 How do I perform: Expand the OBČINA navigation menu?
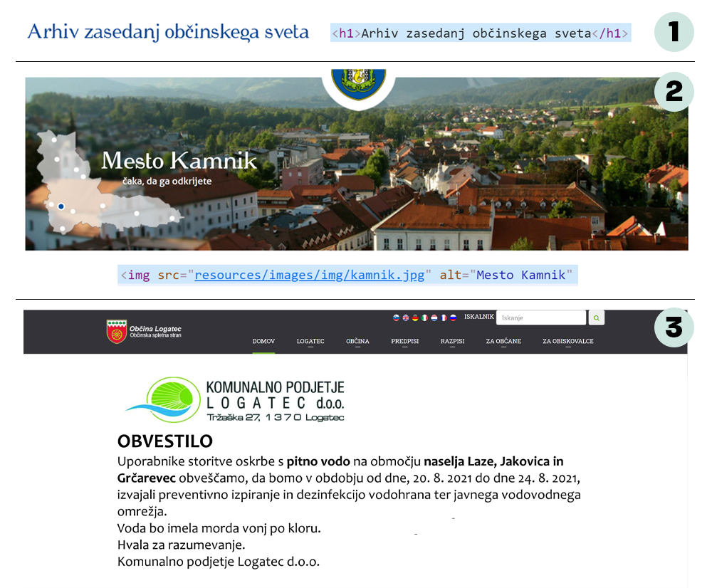tap(357, 342)
